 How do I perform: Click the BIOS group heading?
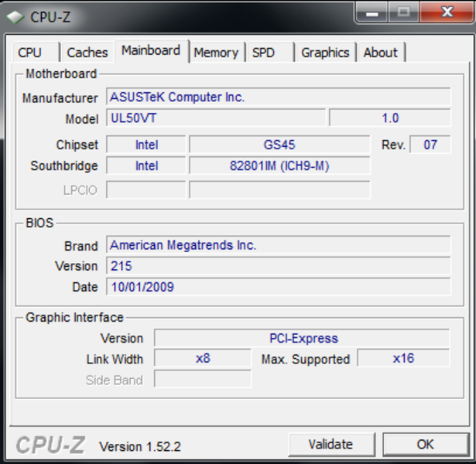pyautogui.click(x=39, y=223)
